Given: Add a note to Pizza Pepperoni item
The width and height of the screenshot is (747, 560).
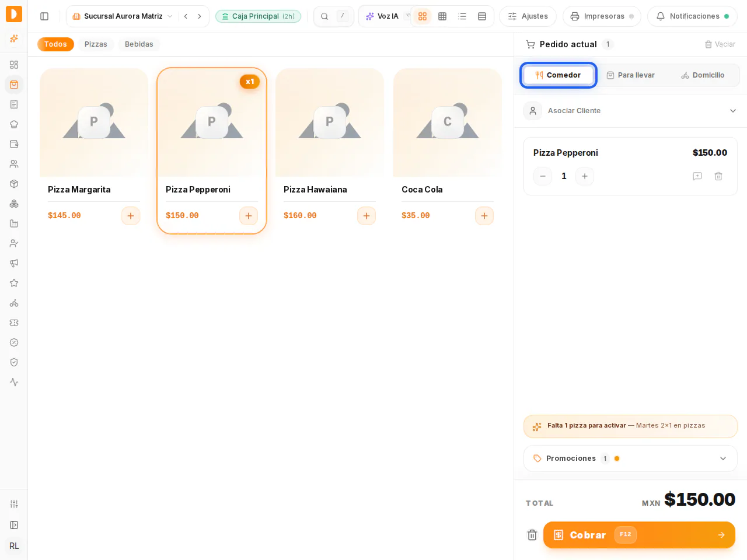Looking at the screenshot, I should click(x=697, y=176).
